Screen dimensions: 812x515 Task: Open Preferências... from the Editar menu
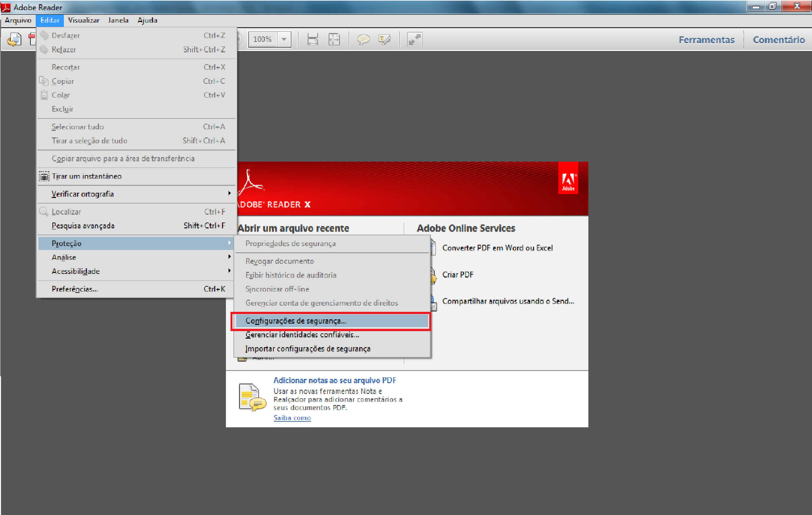pos(137,289)
